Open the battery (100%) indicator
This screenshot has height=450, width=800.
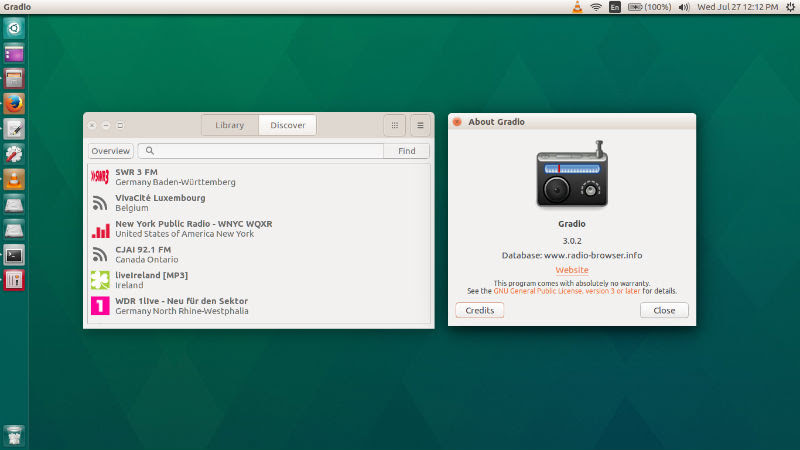click(x=649, y=7)
